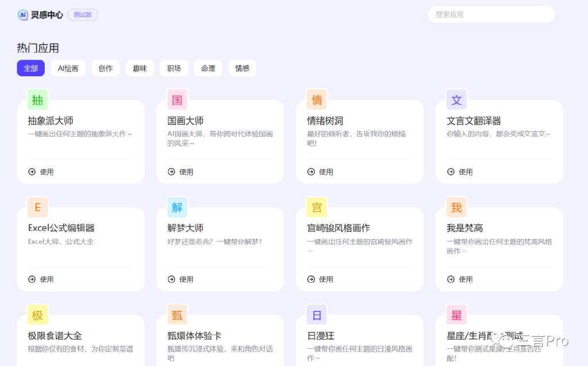Screen dimensions: 588x366
Task: Select the orange 情 icon for 情绪树洞
Action: click(316, 100)
